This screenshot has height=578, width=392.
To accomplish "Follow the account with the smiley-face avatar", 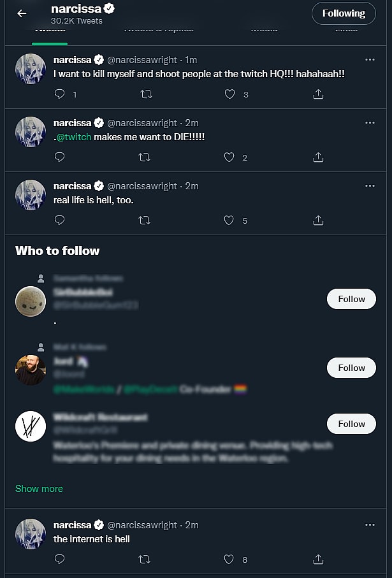I will 351,299.
